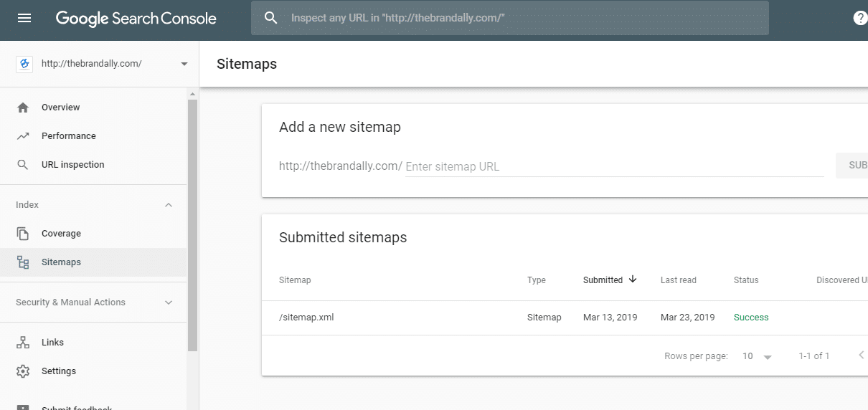Click the Coverage pages icon
The image size is (868, 410).
(23, 234)
